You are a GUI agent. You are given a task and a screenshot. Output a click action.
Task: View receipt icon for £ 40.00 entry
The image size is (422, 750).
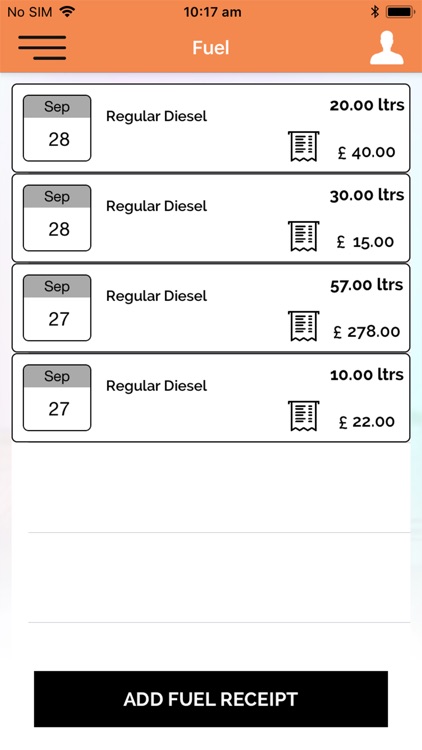click(303, 146)
